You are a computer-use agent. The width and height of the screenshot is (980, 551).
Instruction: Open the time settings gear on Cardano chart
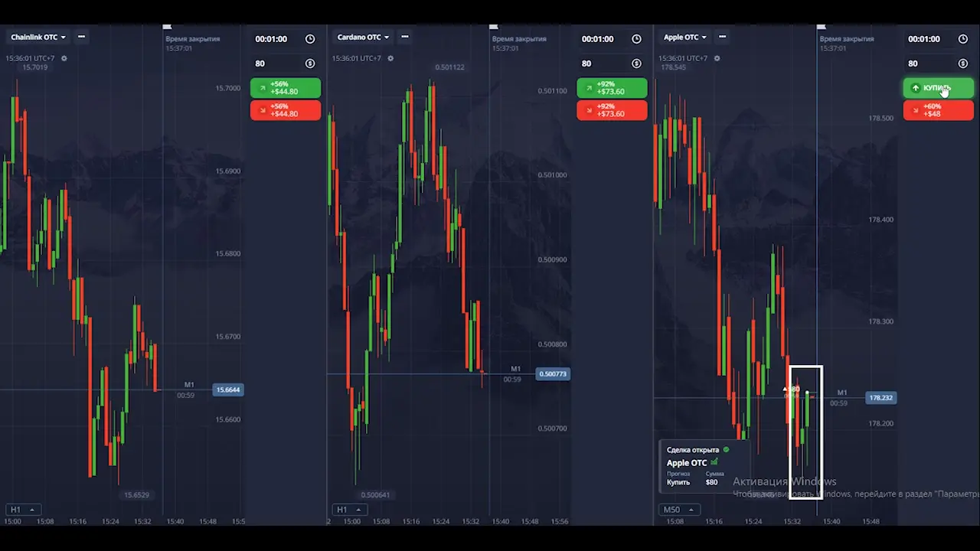(x=390, y=58)
